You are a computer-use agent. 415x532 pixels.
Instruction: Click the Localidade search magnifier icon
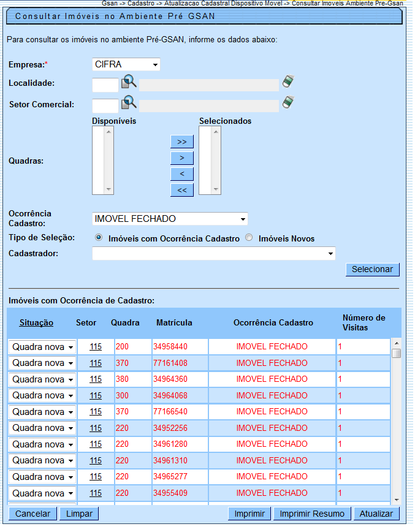click(x=129, y=83)
